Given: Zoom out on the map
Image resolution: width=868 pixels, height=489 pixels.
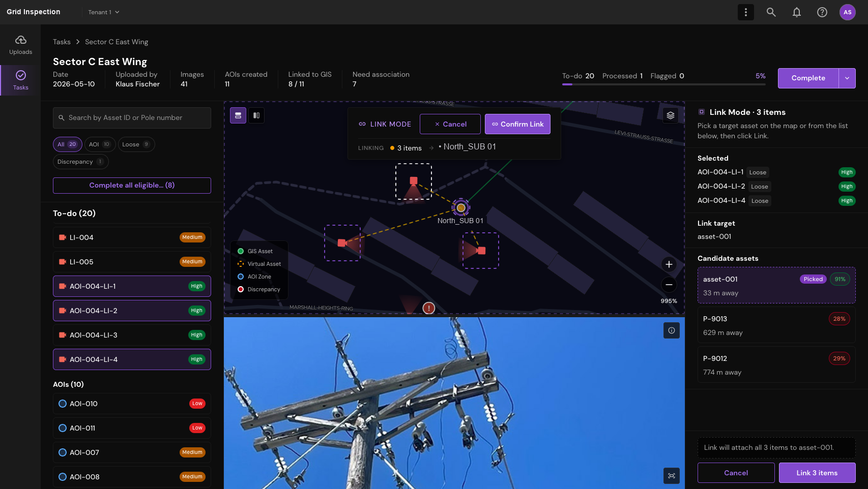Looking at the screenshot, I should [x=669, y=285].
